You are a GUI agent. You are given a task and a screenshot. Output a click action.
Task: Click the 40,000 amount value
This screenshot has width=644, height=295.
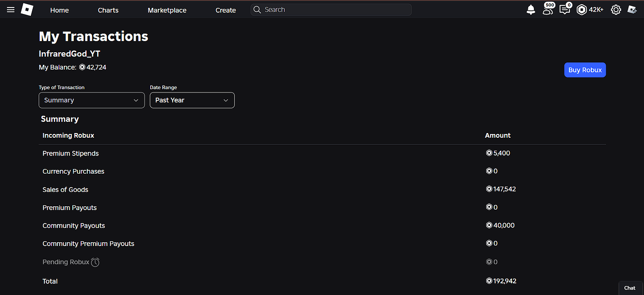tap(504, 225)
